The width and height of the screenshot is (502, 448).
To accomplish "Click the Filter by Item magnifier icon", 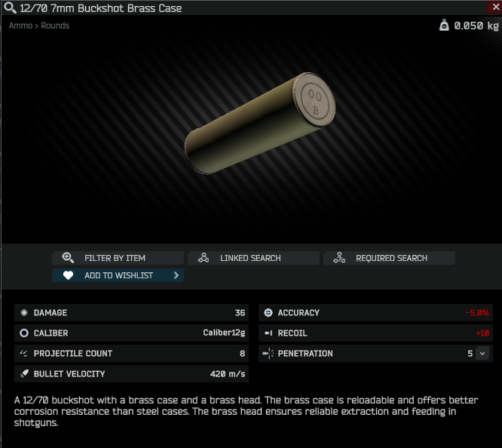I will 68,258.
